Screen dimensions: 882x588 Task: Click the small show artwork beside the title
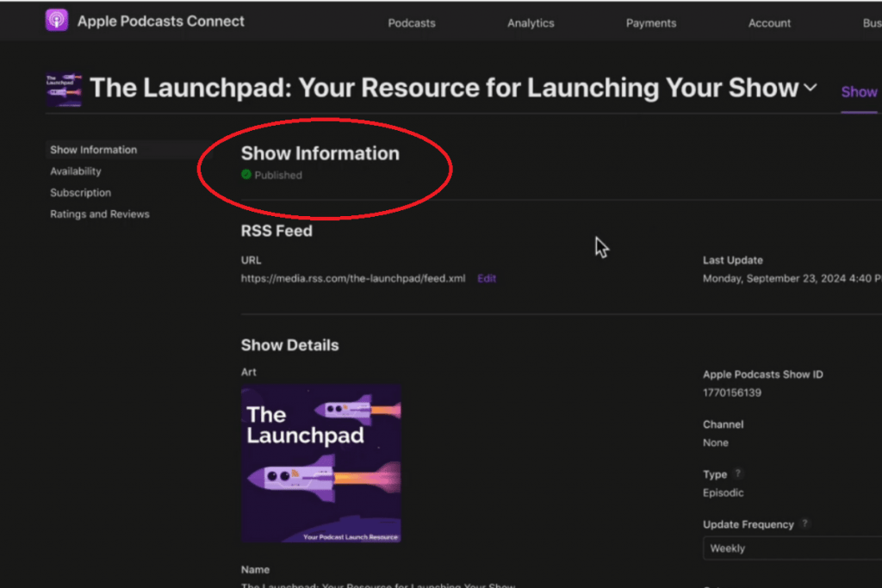[x=64, y=90]
